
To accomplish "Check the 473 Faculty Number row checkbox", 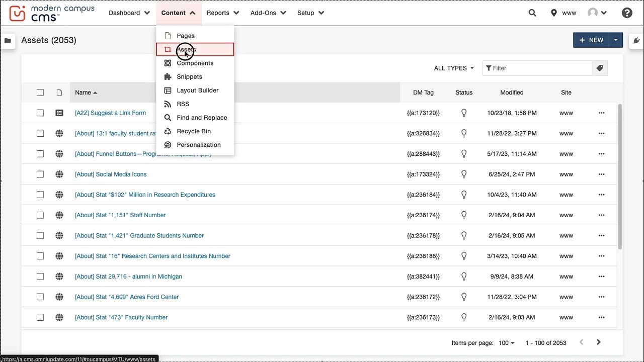I will coord(40,317).
